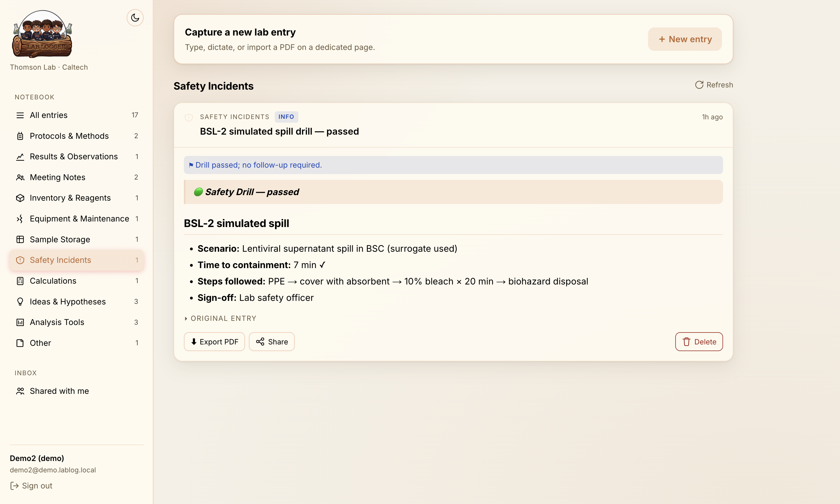Click the Protocols & Methods clipboard icon
The width and height of the screenshot is (840, 504).
20,136
